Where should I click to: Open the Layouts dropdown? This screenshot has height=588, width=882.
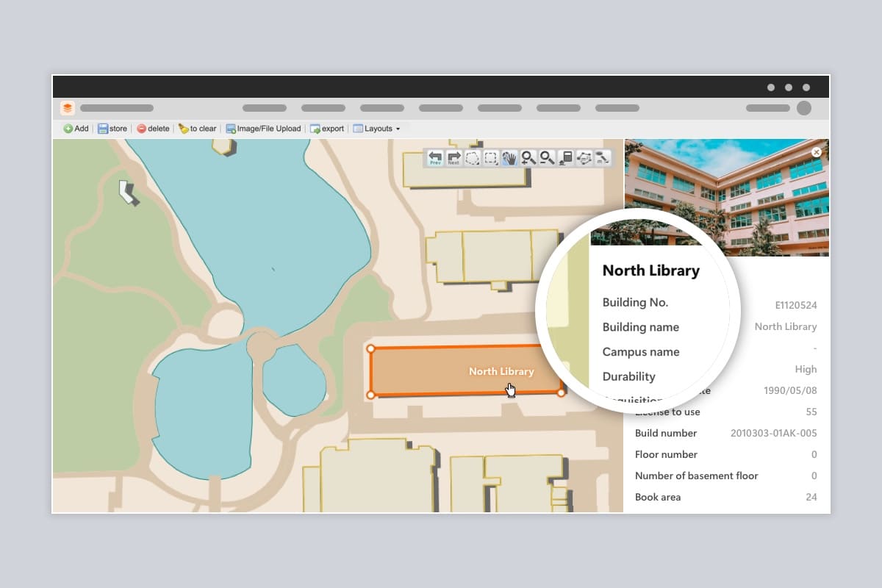(376, 129)
